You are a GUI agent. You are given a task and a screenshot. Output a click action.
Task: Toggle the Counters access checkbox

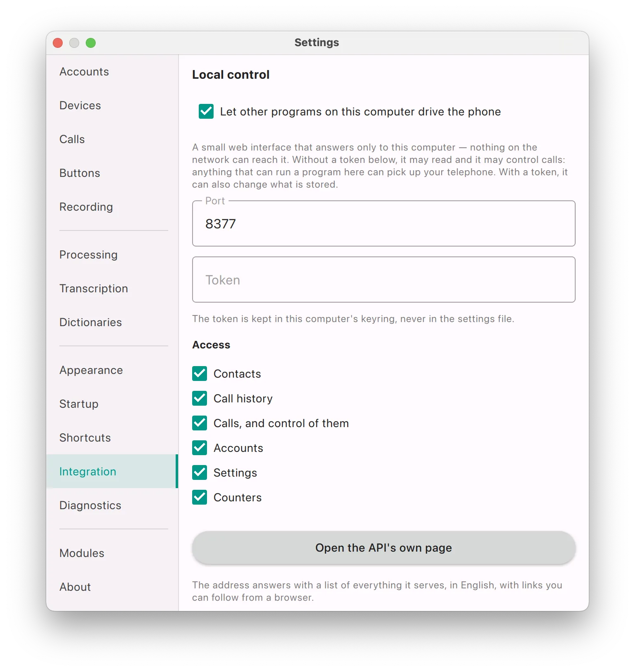[x=200, y=497]
